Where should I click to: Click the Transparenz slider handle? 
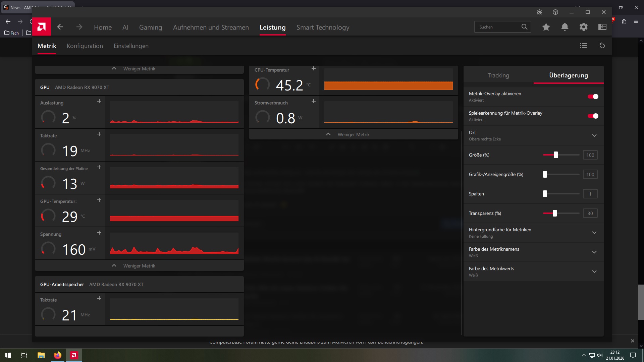(x=554, y=213)
